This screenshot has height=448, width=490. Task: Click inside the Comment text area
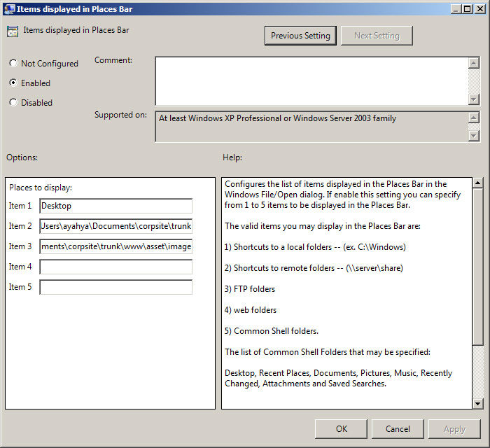click(x=311, y=81)
